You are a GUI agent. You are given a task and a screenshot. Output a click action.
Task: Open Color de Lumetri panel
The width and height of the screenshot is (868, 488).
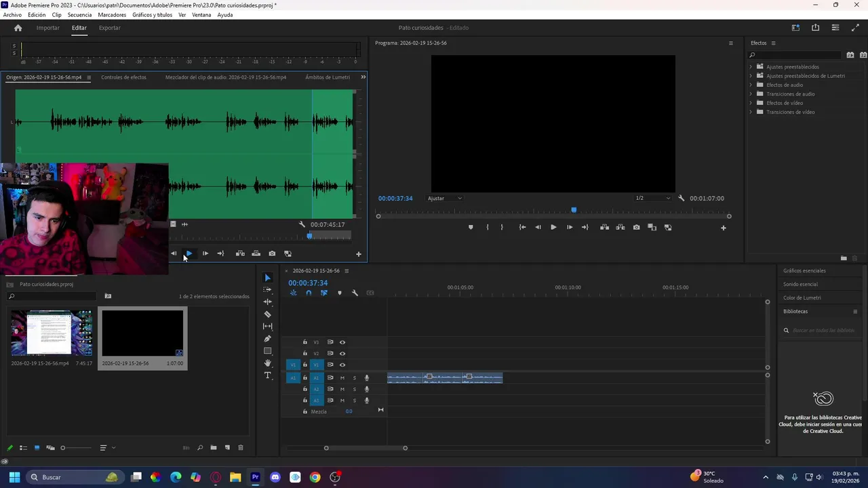[x=802, y=298]
